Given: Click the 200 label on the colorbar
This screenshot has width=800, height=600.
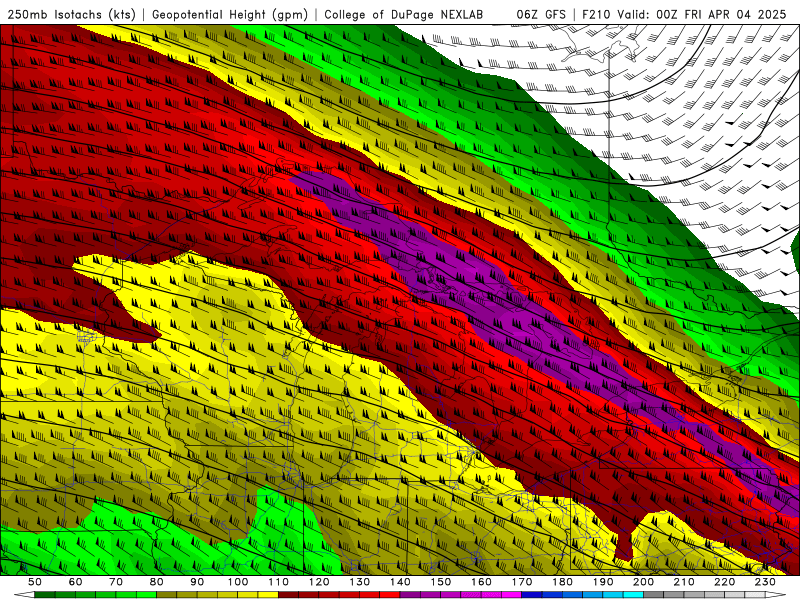Looking at the screenshot, I should pyautogui.click(x=643, y=582).
